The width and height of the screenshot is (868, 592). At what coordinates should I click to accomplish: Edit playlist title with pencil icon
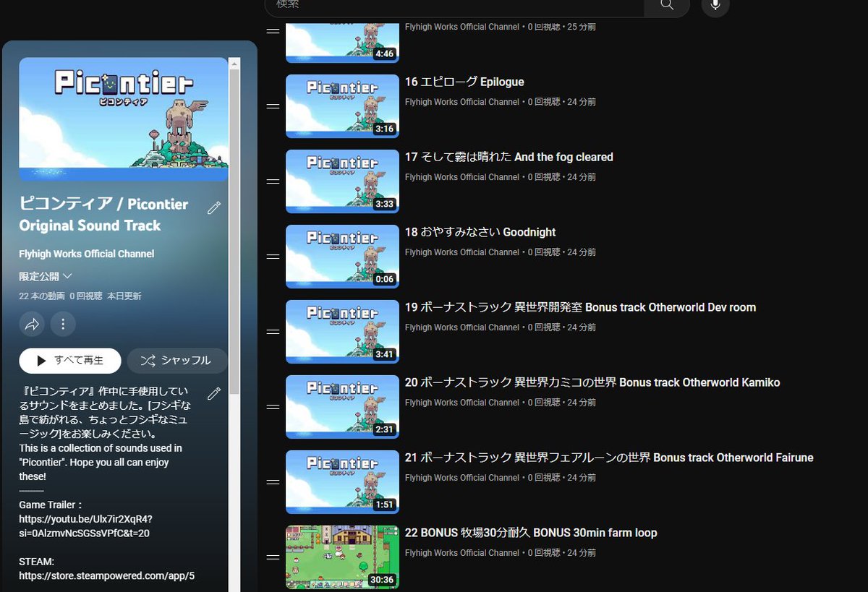click(x=214, y=208)
